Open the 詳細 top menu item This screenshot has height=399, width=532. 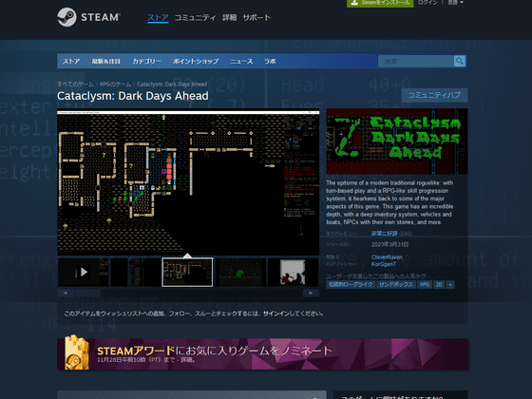click(229, 18)
